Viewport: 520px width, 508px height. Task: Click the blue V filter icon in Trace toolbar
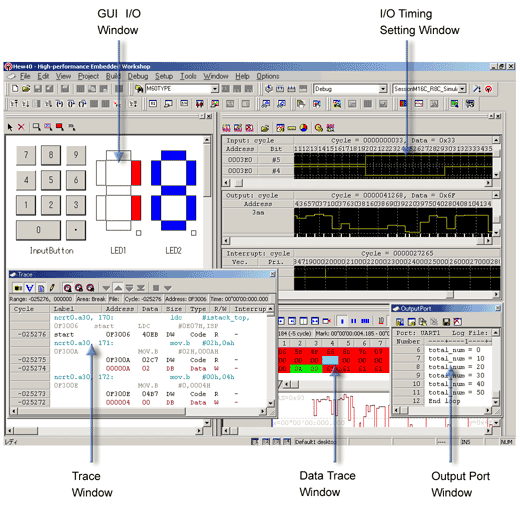click(x=30, y=288)
